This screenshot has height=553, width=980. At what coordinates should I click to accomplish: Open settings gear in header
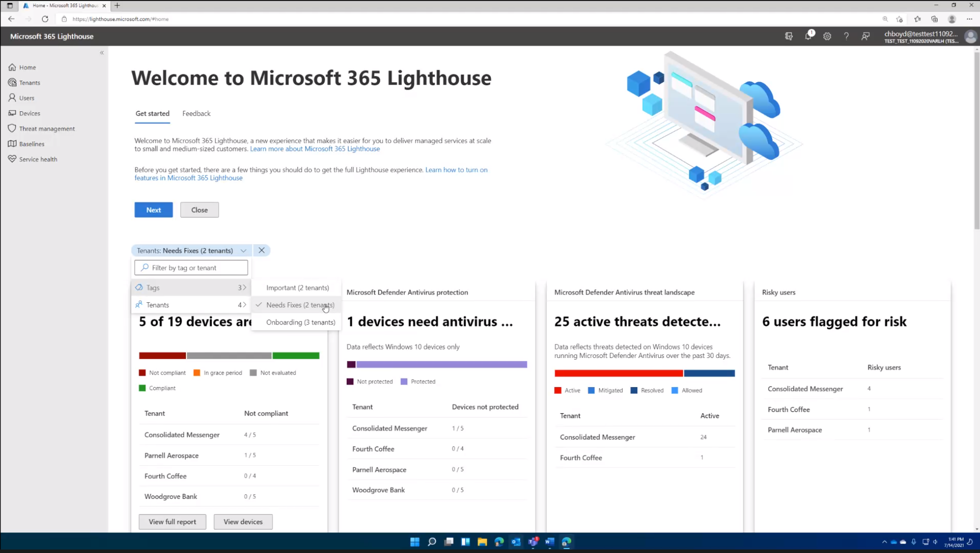(827, 36)
